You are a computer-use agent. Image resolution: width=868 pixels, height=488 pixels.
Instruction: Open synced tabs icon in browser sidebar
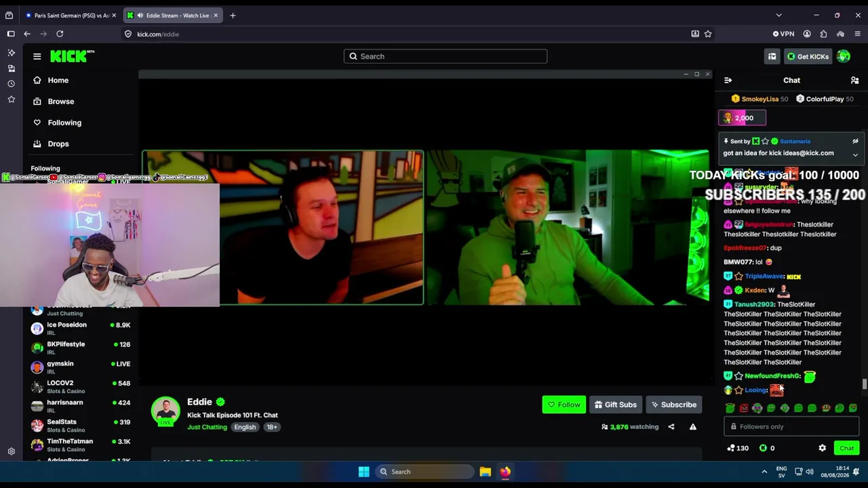[11, 68]
